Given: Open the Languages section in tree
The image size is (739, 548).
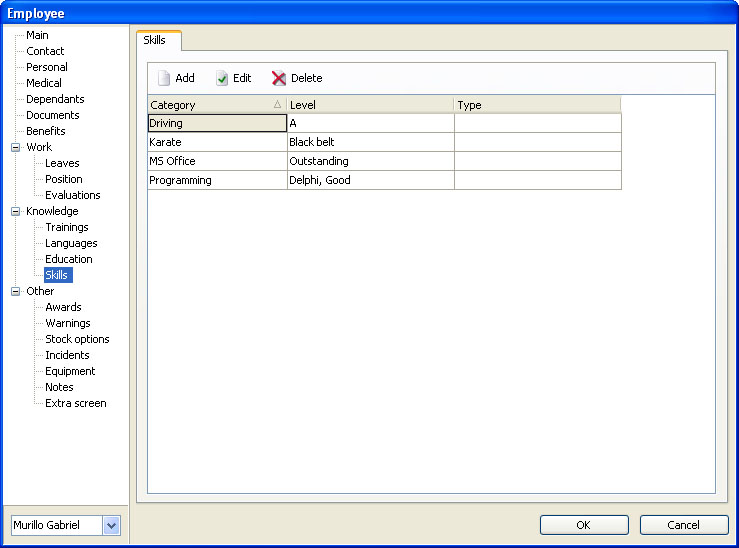Looking at the screenshot, I should pos(71,243).
